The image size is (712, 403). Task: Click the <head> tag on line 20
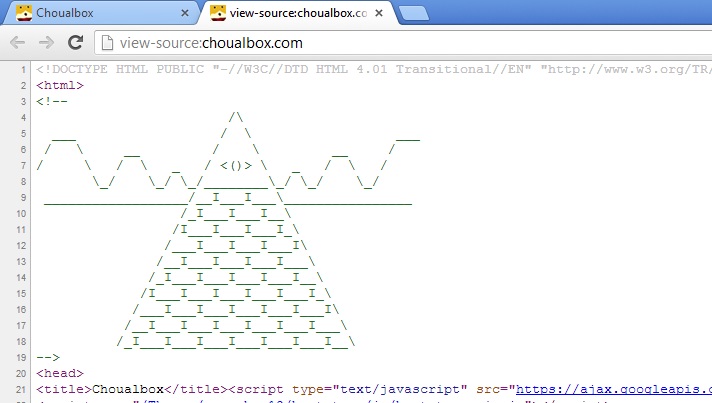point(60,374)
